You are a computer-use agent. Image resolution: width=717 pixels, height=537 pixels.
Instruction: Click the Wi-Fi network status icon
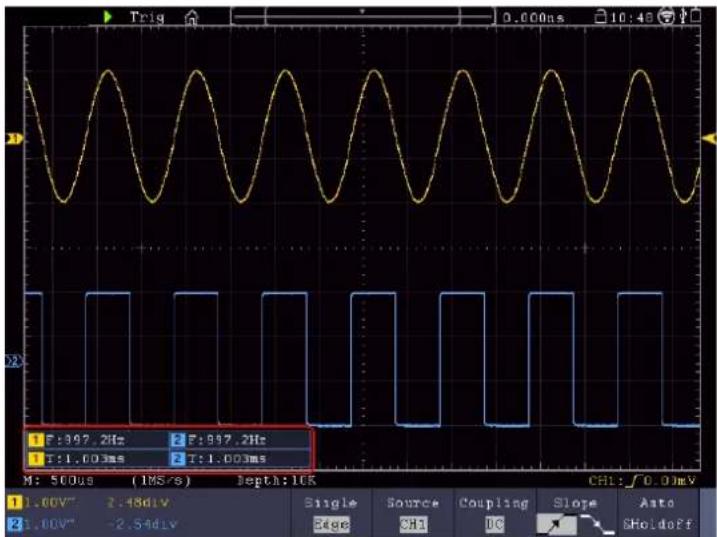click(666, 17)
